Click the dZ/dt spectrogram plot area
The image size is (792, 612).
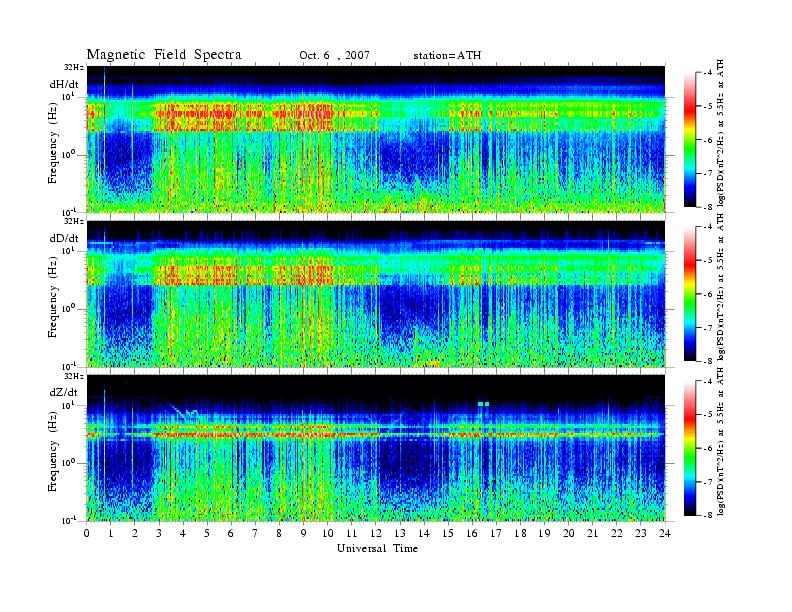(376, 448)
